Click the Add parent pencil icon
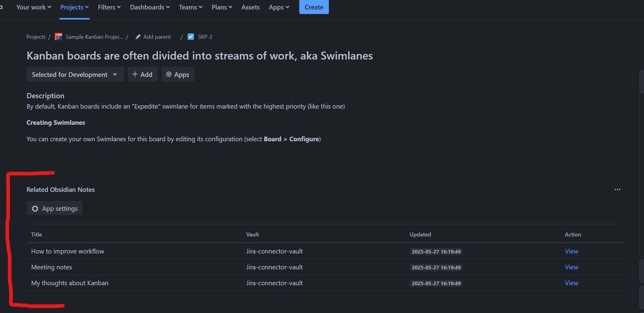 click(138, 37)
